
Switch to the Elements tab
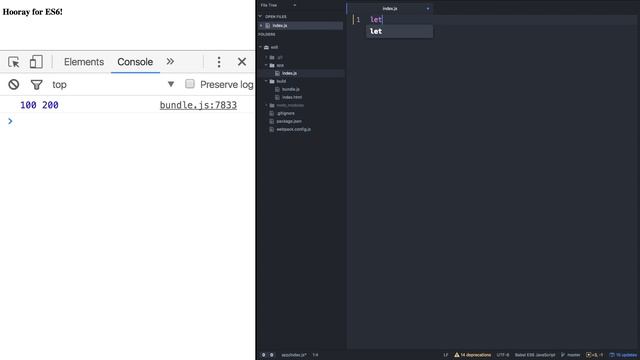pos(84,62)
